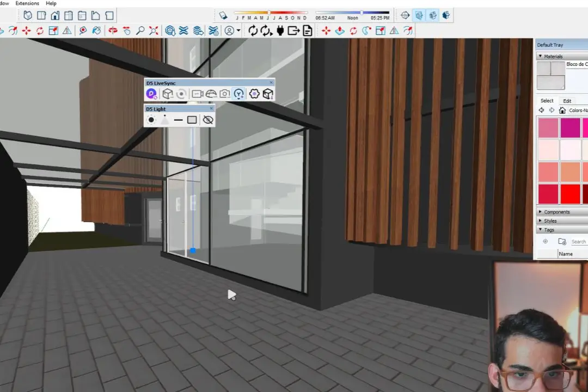Switch to Top view icon
This screenshot has width=588, height=392.
[x=41, y=15]
